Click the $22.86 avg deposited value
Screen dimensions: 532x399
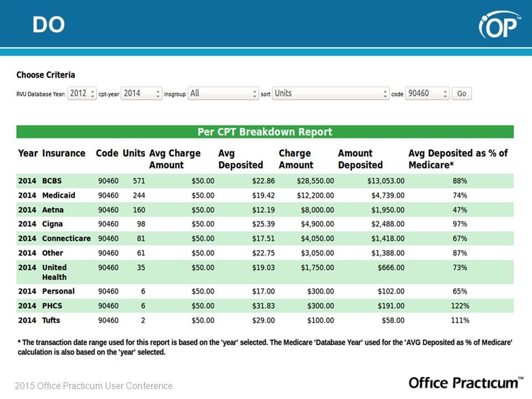[x=263, y=181]
